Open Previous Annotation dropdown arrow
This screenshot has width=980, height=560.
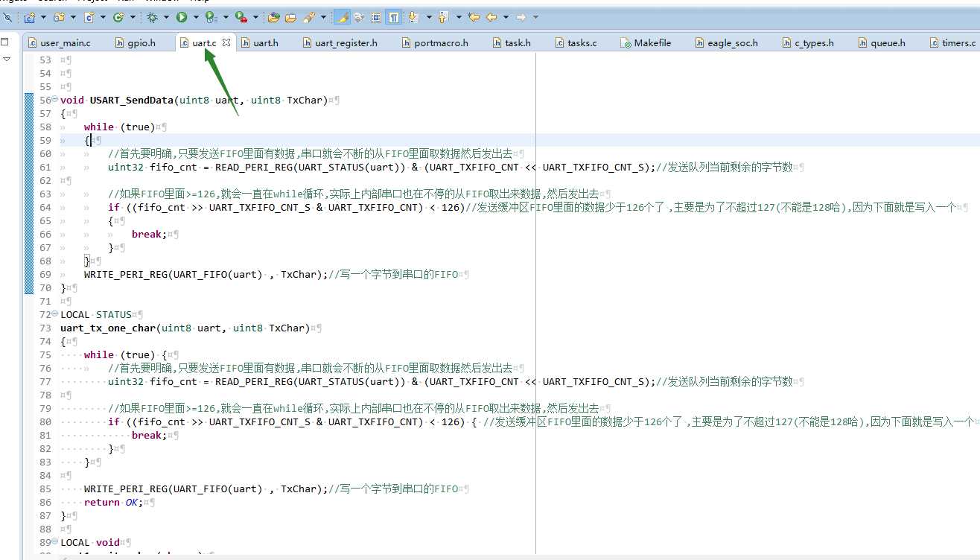click(459, 16)
